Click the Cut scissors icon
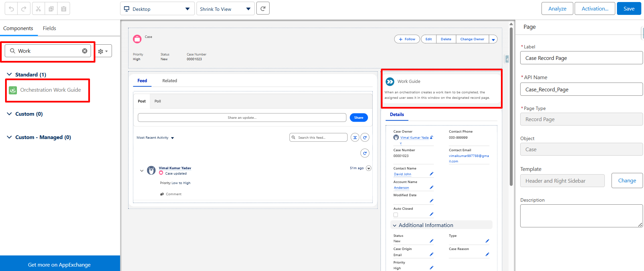Viewport: 644px width, 271px height. (38, 8)
